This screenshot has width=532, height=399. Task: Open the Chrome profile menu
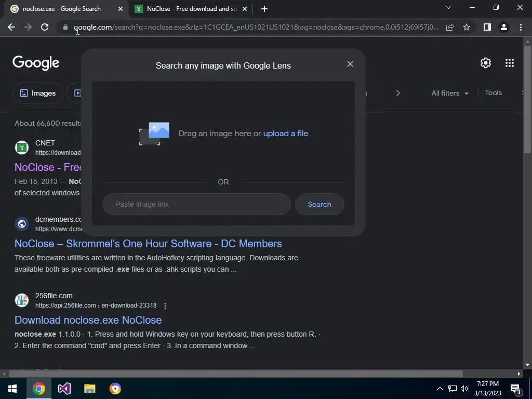coord(504,27)
